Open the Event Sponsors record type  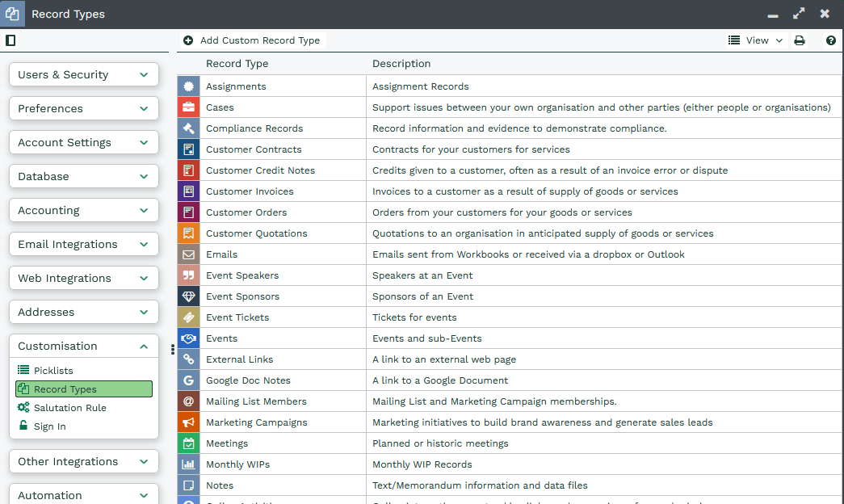[x=242, y=296]
